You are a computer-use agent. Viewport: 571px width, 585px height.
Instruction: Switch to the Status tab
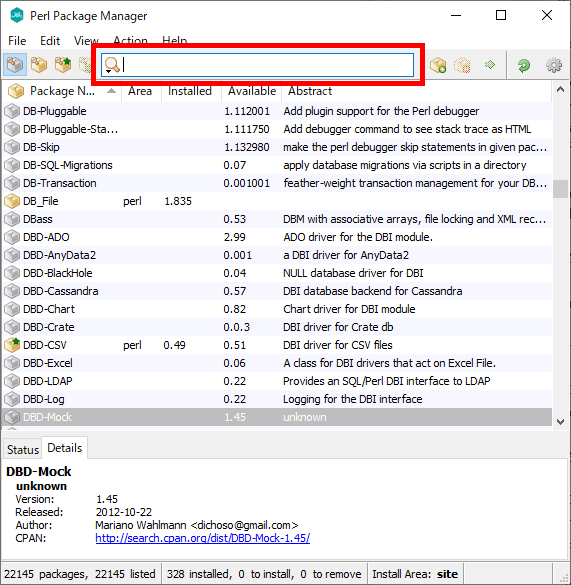click(x=23, y=450)
